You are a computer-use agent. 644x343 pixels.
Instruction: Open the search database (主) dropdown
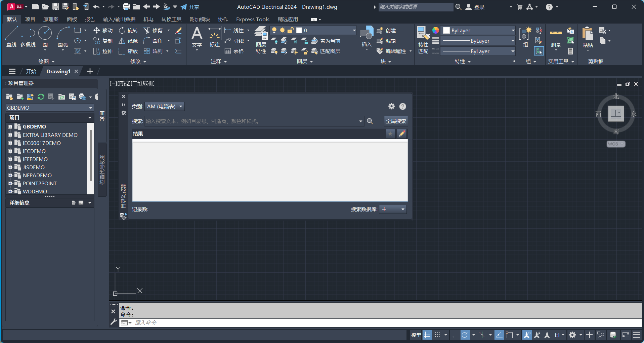coord(393,209)
